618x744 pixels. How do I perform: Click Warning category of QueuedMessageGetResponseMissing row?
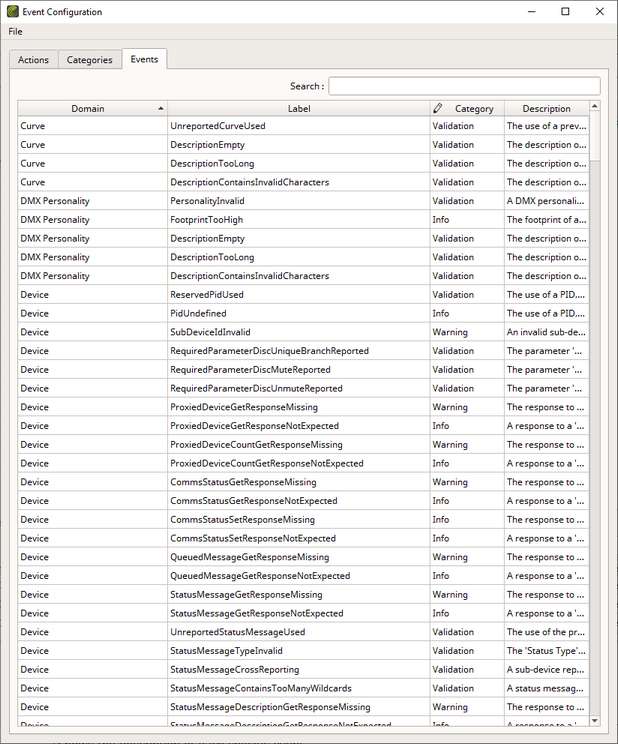point(467,557)
